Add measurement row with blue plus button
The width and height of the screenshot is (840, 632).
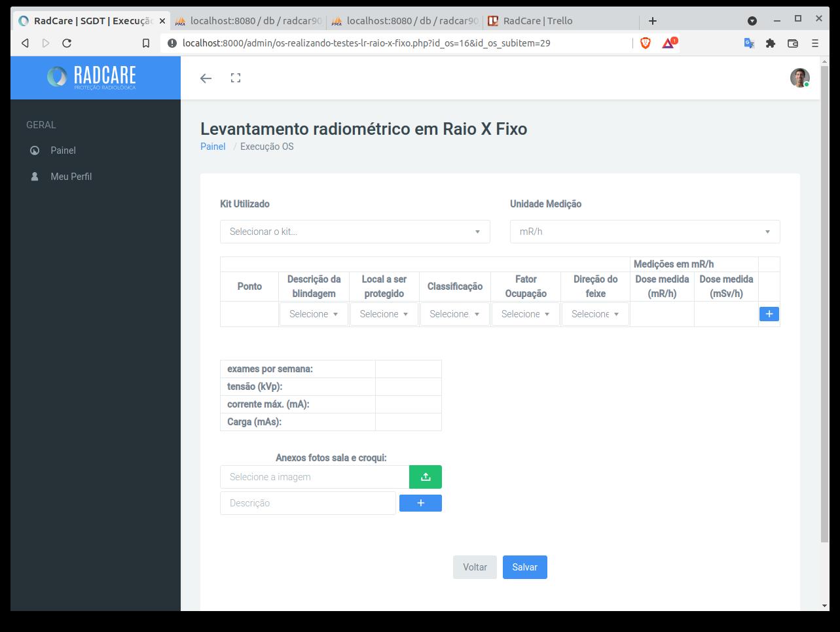click(x=769, y=314)
